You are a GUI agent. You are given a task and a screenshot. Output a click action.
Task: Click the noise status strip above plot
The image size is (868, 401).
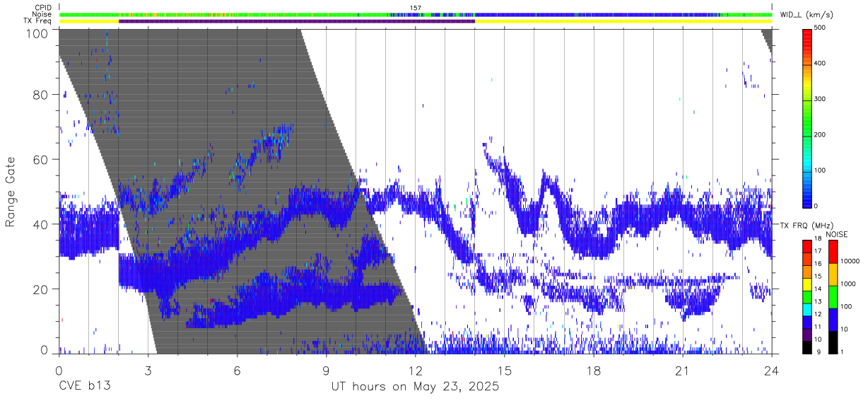pos(416,14)
